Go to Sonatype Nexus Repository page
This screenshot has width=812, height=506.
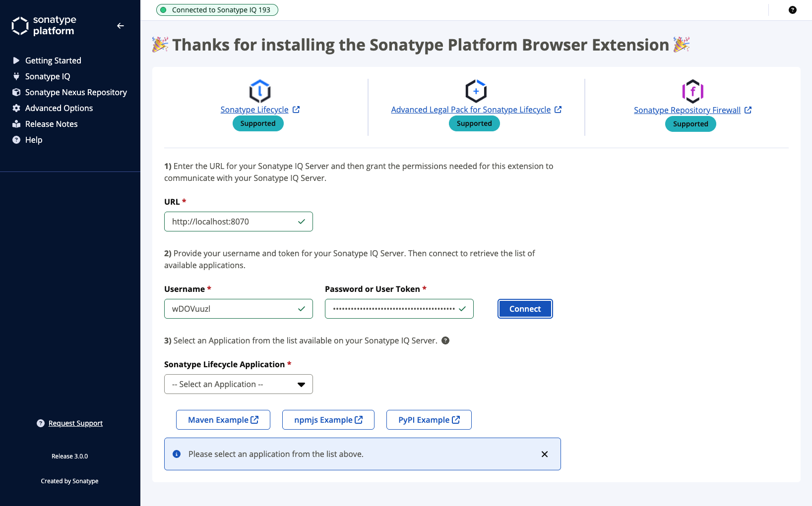(76, 92)
